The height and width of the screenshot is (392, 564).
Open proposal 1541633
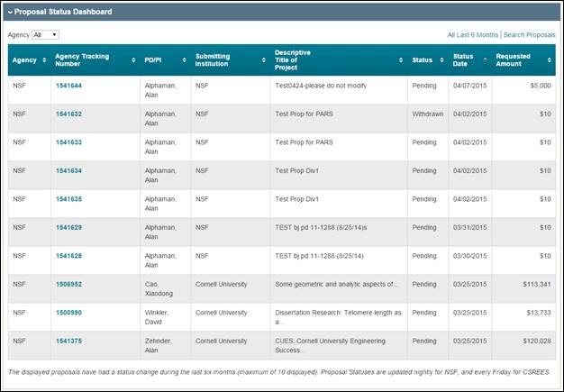68,142
